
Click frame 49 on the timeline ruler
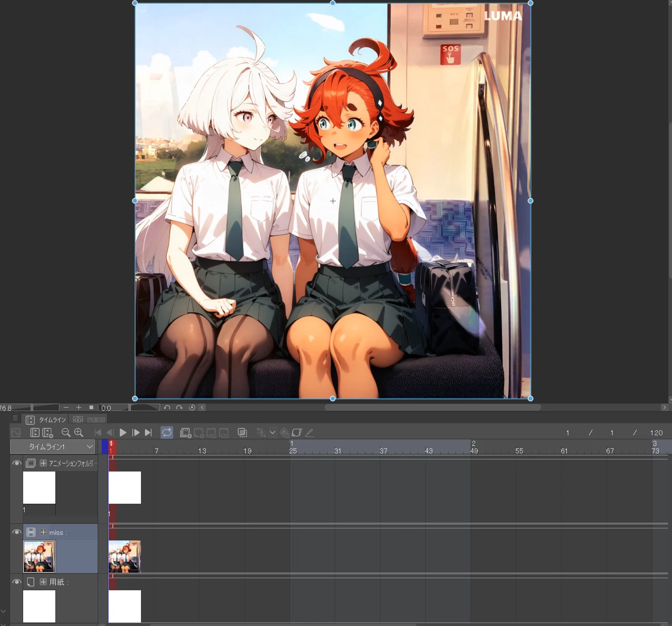pos(474,451)
